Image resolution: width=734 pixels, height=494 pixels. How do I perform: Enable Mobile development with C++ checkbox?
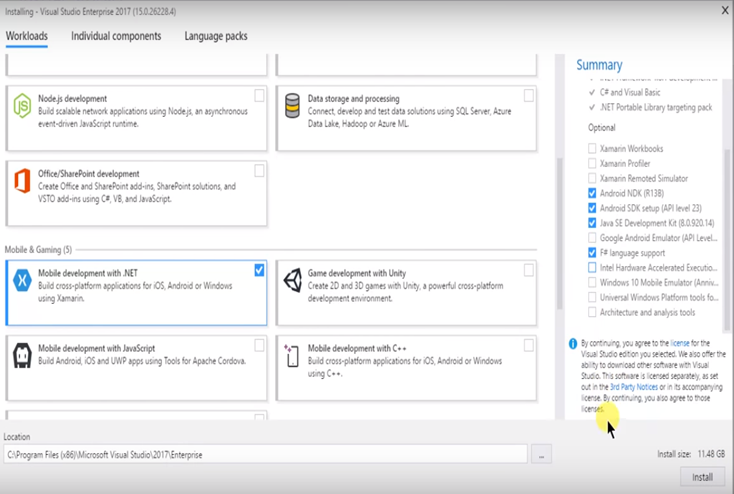pos(528,346)
